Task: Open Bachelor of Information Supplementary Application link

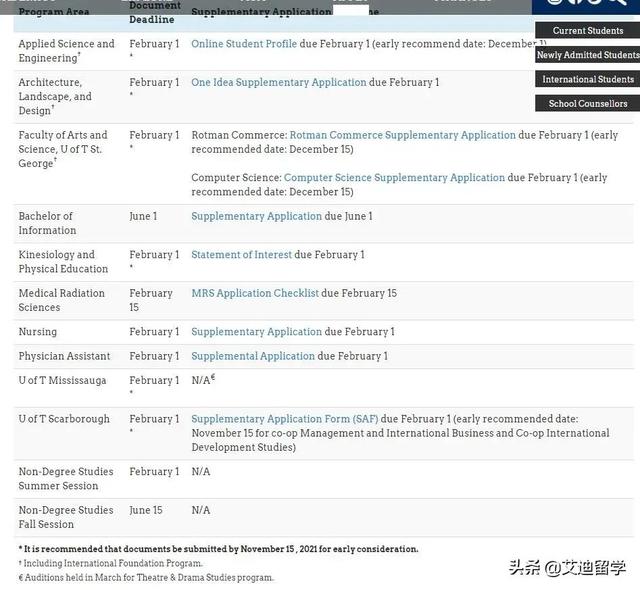Action: click(x=257, y=216)
